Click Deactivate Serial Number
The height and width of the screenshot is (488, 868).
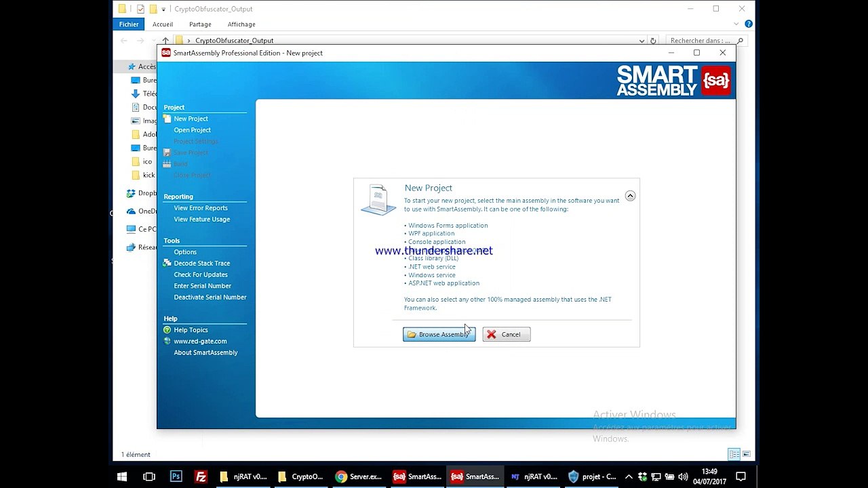pos(210,298)
